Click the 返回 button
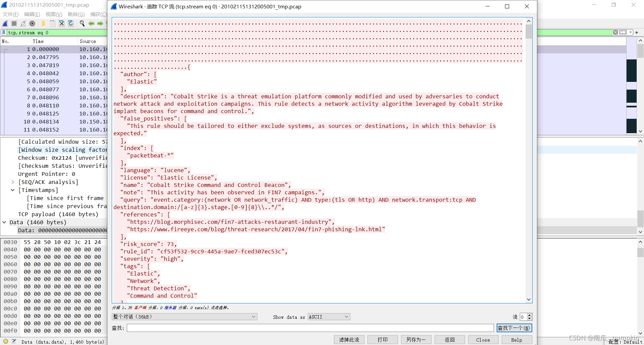Viewport: 644px width, 345px height. (x=450, y=340)
